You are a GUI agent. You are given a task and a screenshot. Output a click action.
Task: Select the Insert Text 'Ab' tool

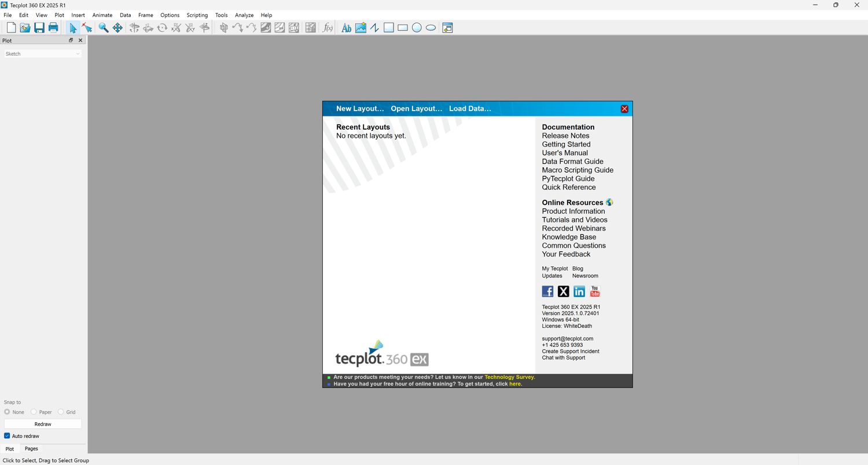(346, 28)
